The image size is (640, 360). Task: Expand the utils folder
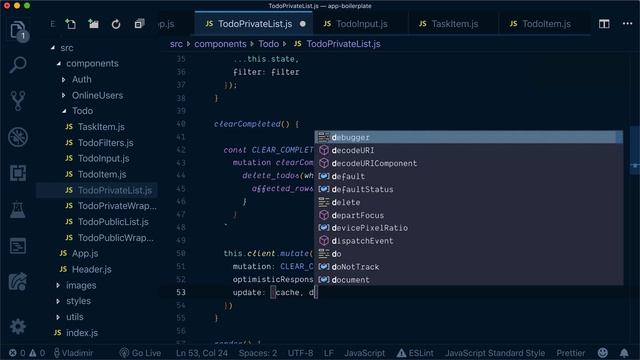58,317
